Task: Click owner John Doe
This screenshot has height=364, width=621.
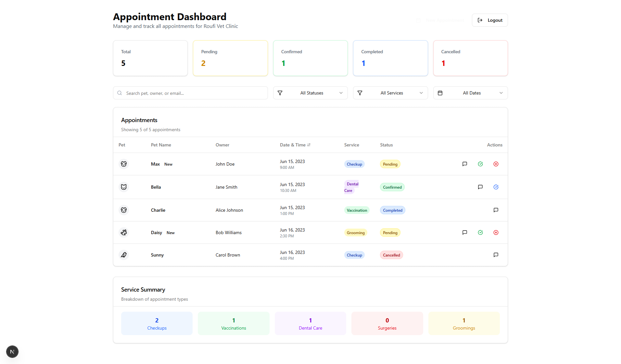Action: [x=225, y=164]
